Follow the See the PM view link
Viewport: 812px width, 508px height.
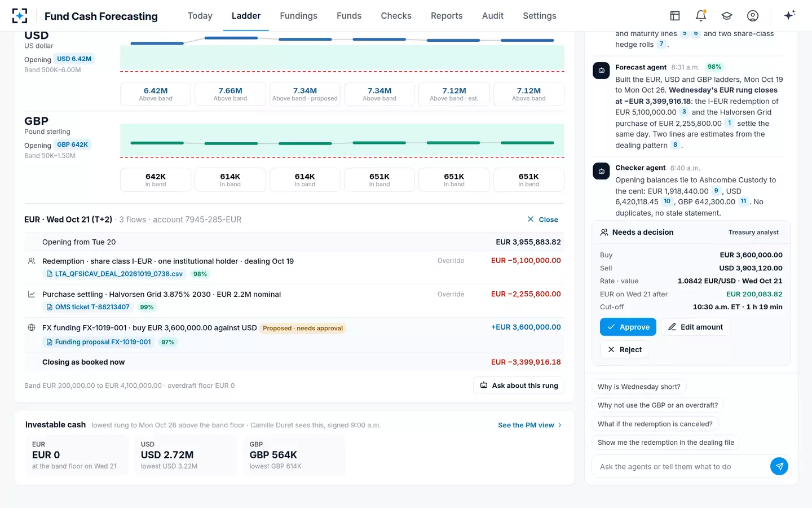coord(529,425)
